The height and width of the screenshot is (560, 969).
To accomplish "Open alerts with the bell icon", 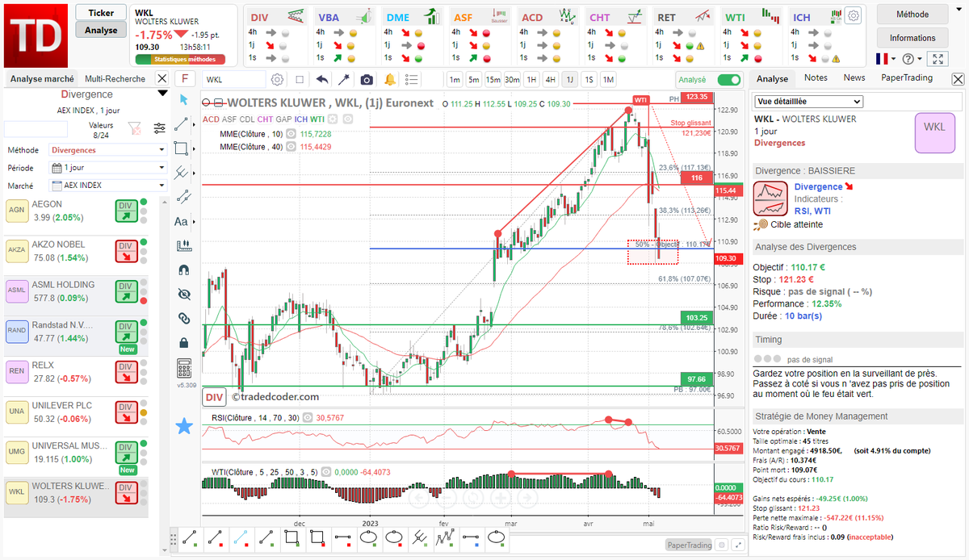I will [x=390, y=80].
